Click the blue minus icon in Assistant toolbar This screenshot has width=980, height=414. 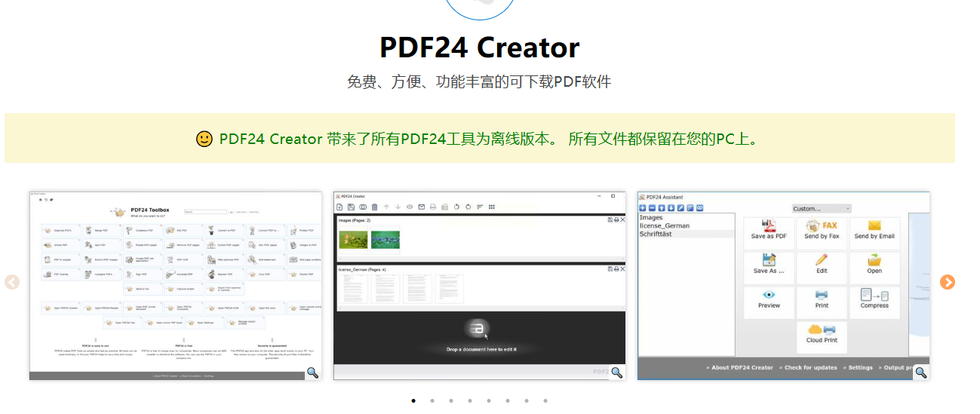click(x=652, y=208)
